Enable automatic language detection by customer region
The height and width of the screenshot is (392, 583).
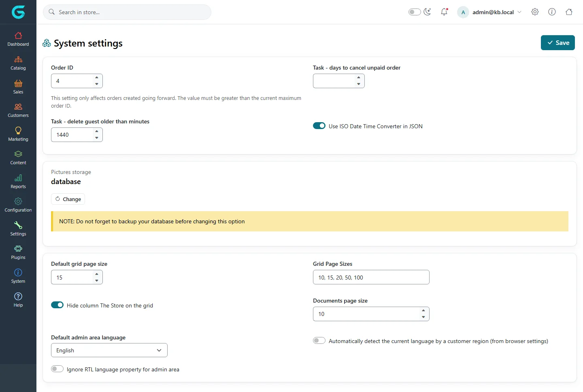319,341
